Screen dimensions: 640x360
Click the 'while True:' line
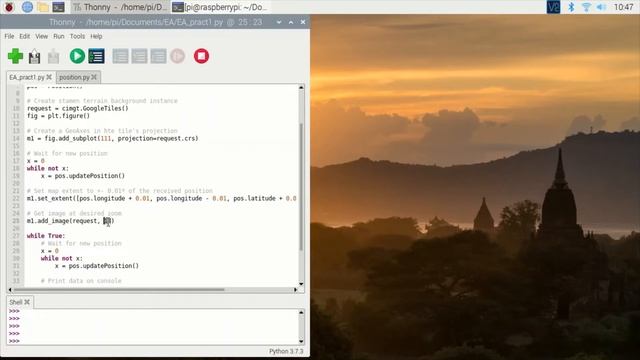click(46, 236)
